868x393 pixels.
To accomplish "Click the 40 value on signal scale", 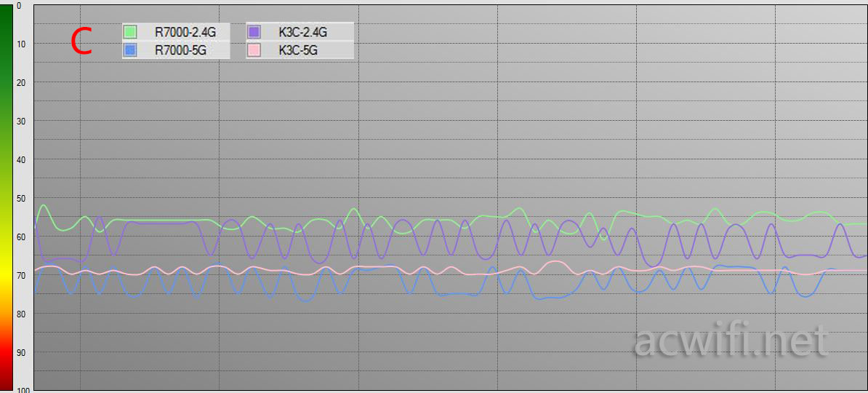I will coord(21,159).
